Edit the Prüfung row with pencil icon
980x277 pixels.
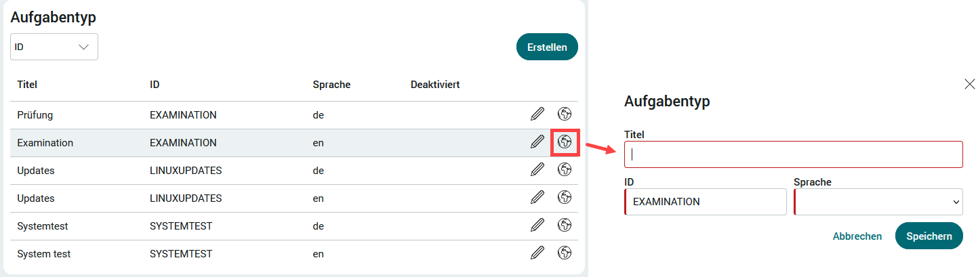537,114
